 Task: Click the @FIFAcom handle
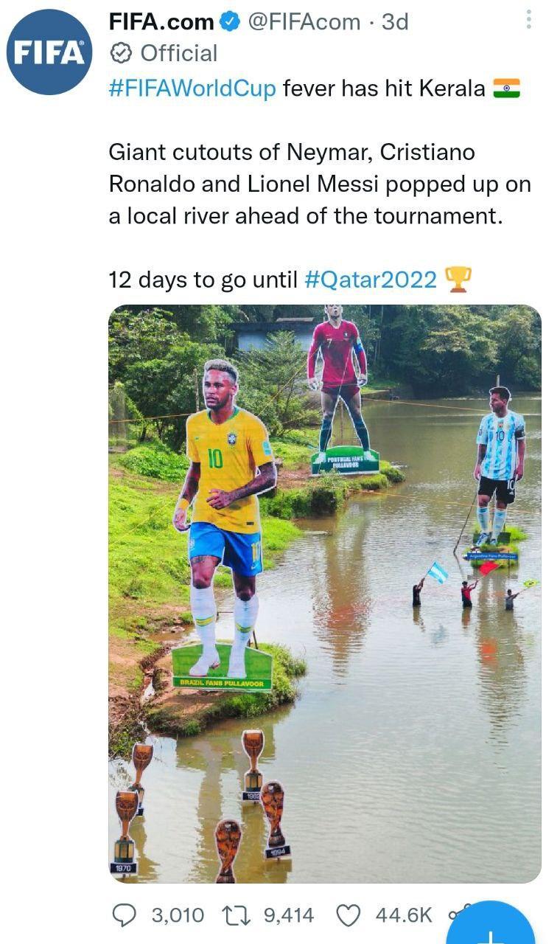coord(304,22)
